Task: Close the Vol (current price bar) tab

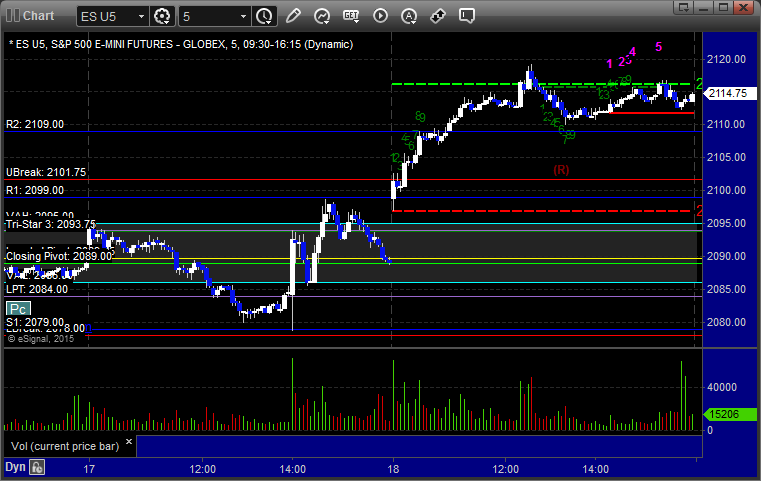Action: coord(129,442)
